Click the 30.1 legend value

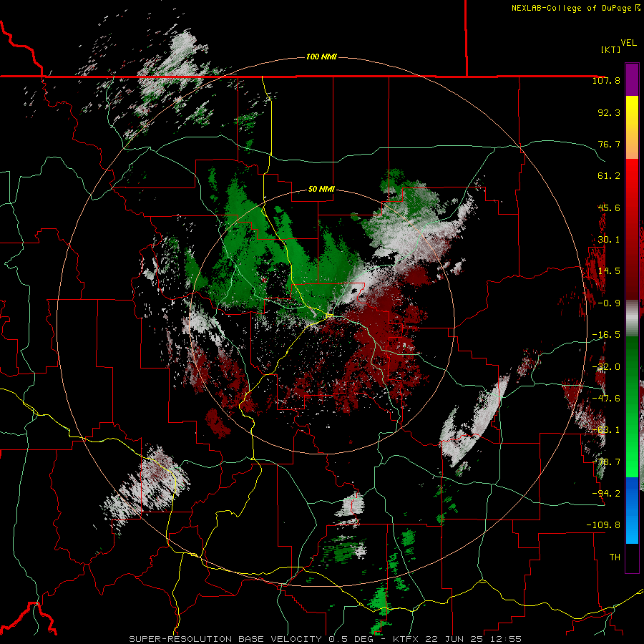pos(609,240)
